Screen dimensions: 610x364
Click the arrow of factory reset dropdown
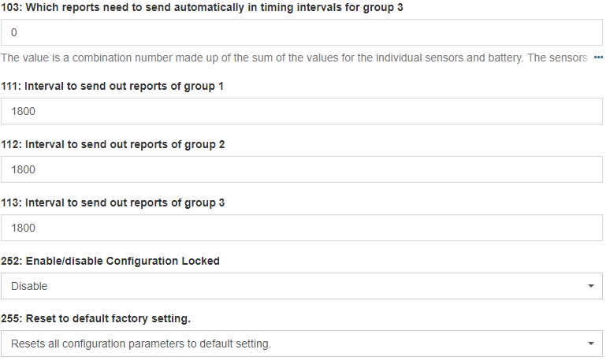591,344
